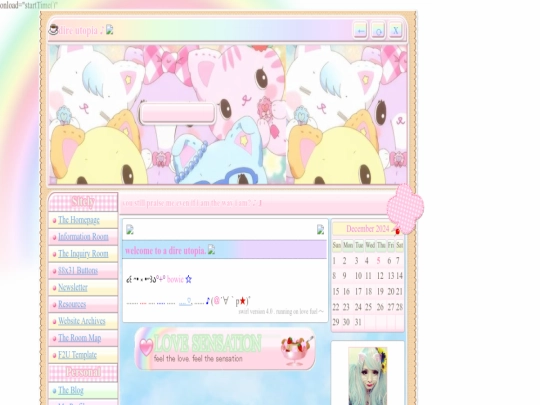Screen dimensions: 540x405
Task: Click the scrolling marquee text below banner
Action: [x=191, y=203]
